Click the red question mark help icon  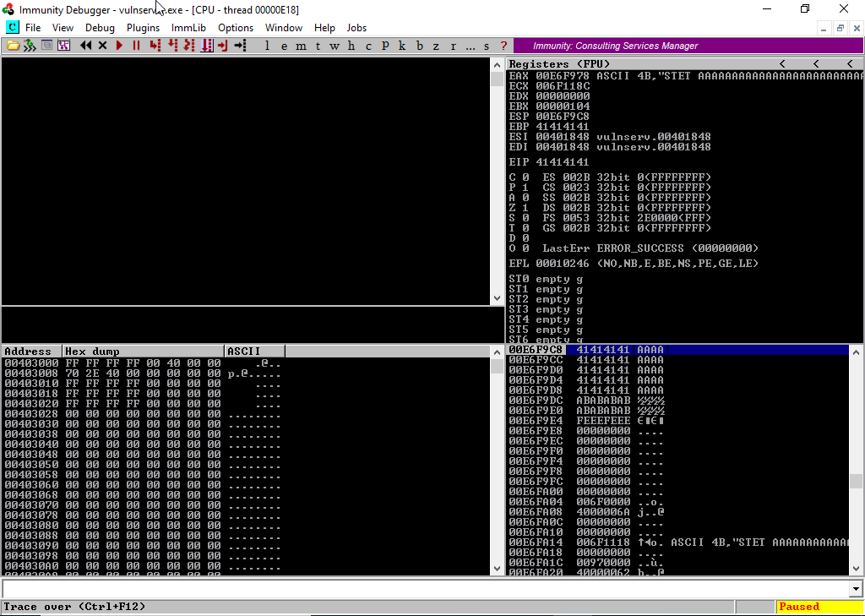click(x=504, y=46)
